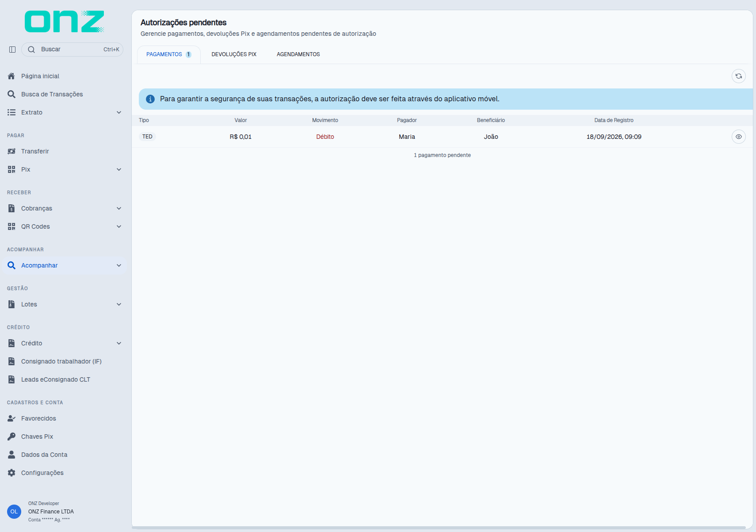This screenshot has height=532, width=756.
Task: Switch to the Devoluções Pix tab
Action: point(234,54)
